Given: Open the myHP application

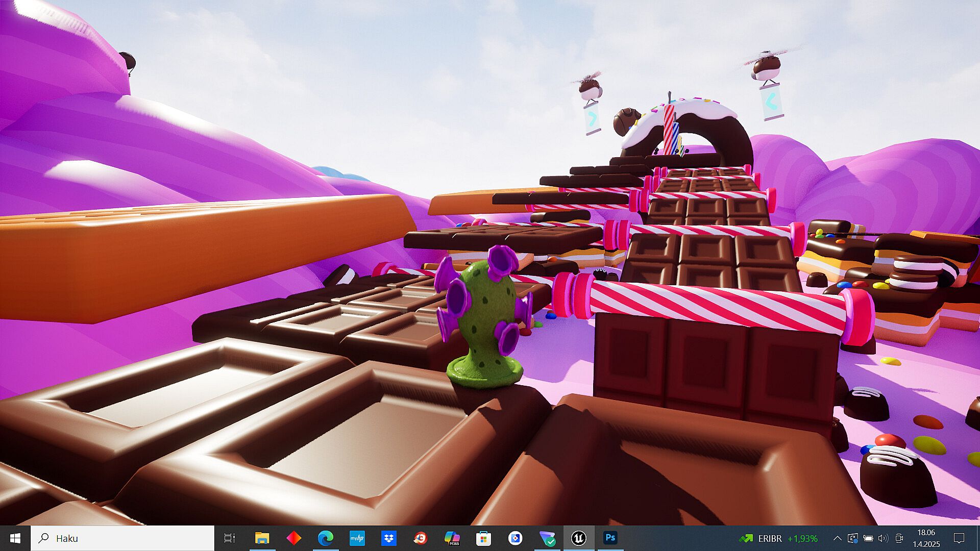Looking at the screenshot, I should (x=357, y=538).
